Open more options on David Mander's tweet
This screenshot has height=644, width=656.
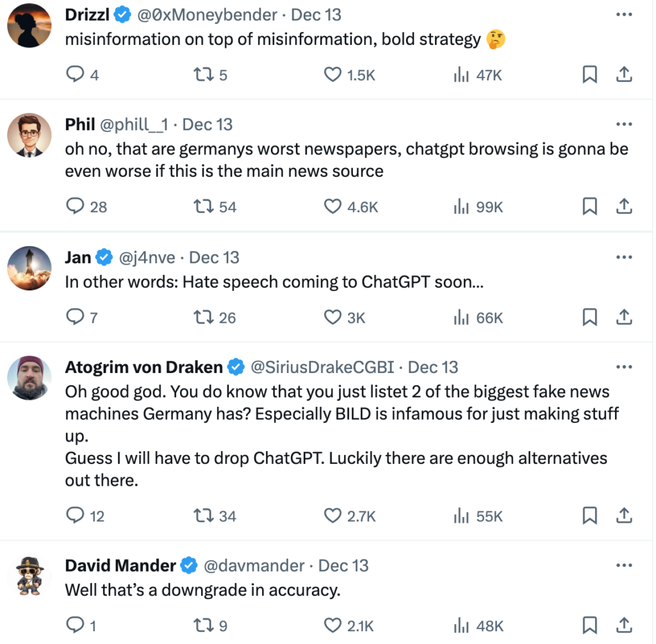click(x=623, y=566)
